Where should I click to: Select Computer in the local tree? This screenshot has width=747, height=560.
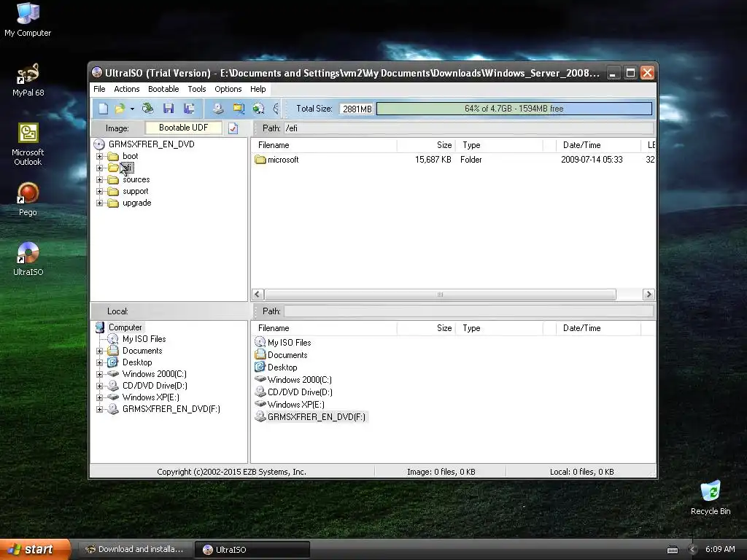pyautogui.click(x=125, y=327)
